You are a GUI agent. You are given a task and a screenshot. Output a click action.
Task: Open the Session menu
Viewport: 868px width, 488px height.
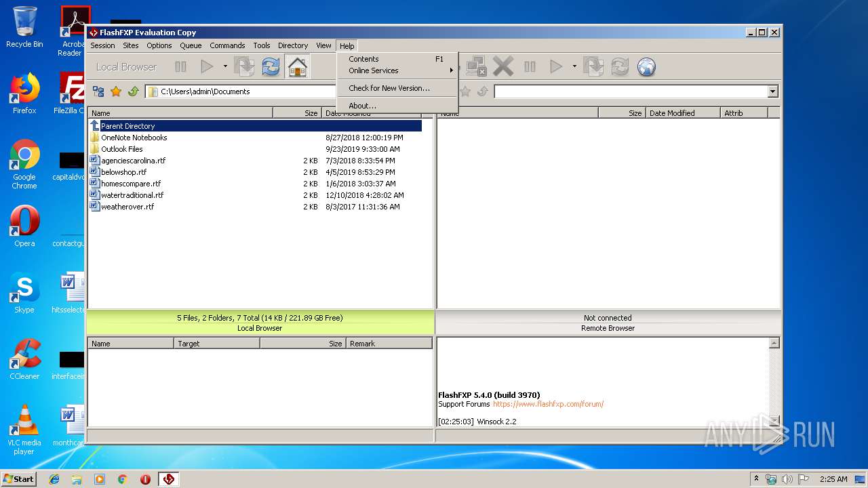coord(102,45)
